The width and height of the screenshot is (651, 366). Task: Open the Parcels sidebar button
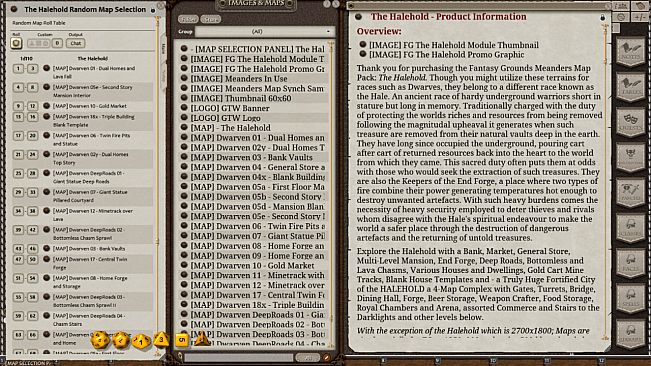tap(630, 193)
